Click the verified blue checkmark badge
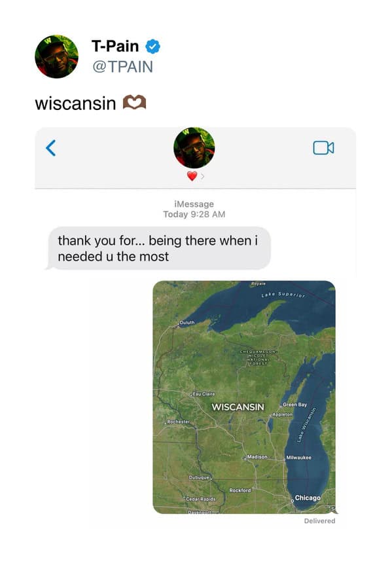 point(152,46)
